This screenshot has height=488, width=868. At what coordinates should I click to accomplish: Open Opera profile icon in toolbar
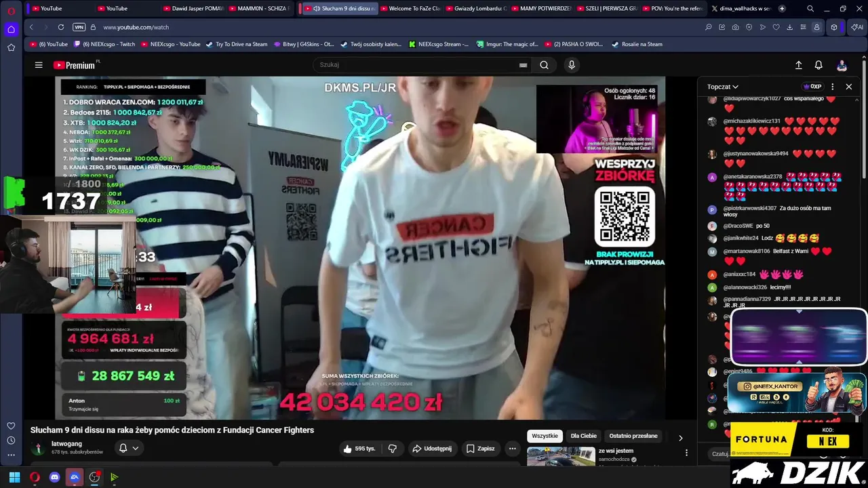click(816, 27)
